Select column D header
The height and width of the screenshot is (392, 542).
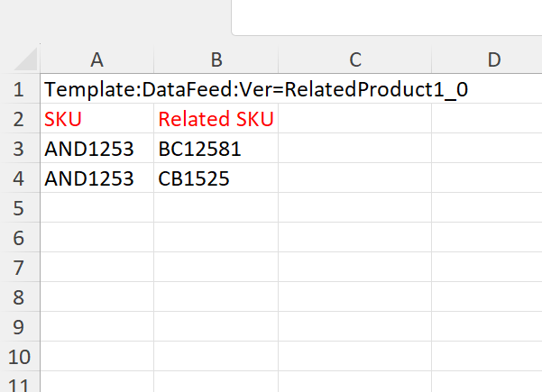[x=487, y=59]
